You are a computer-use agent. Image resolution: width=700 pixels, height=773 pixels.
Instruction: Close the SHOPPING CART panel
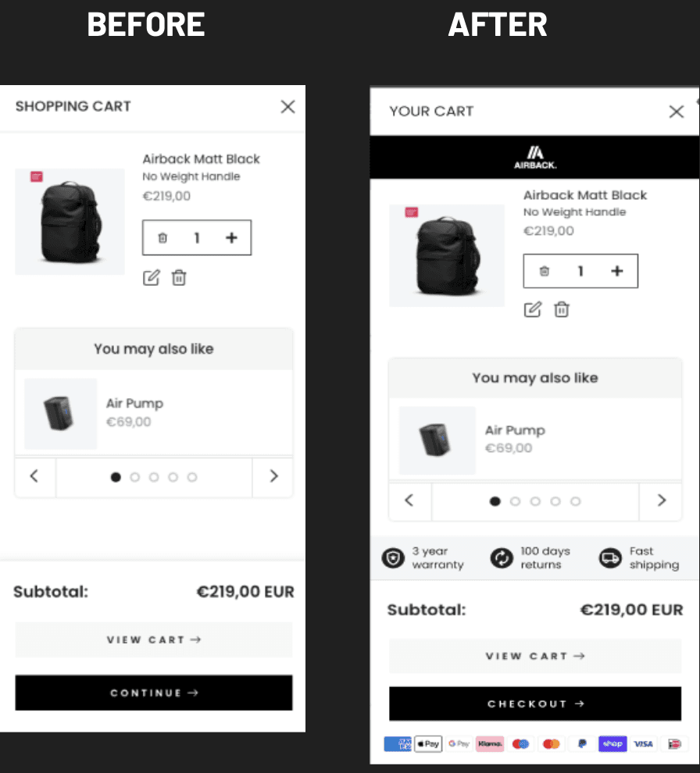tap(287, 106)
